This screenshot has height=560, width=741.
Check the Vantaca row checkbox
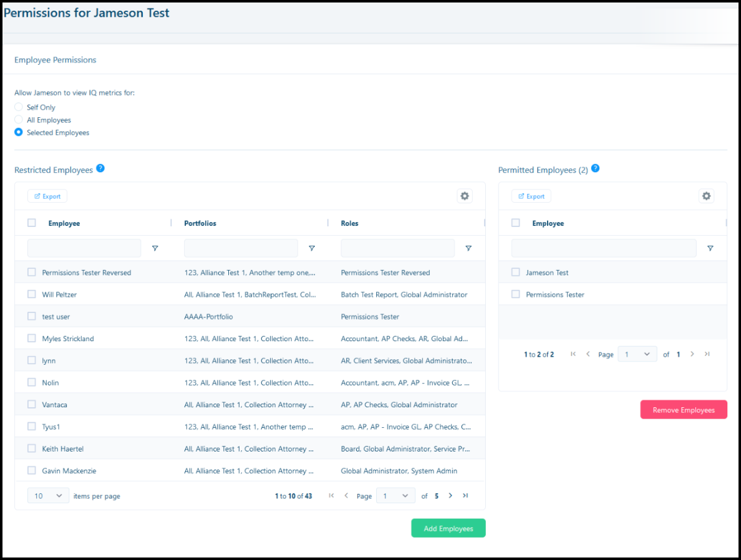coord(32,404)
